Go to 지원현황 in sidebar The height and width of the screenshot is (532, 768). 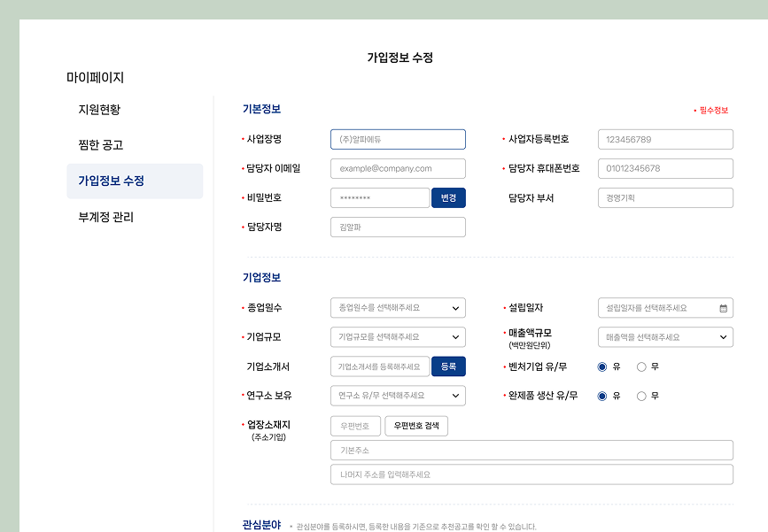tap(99, 110)
